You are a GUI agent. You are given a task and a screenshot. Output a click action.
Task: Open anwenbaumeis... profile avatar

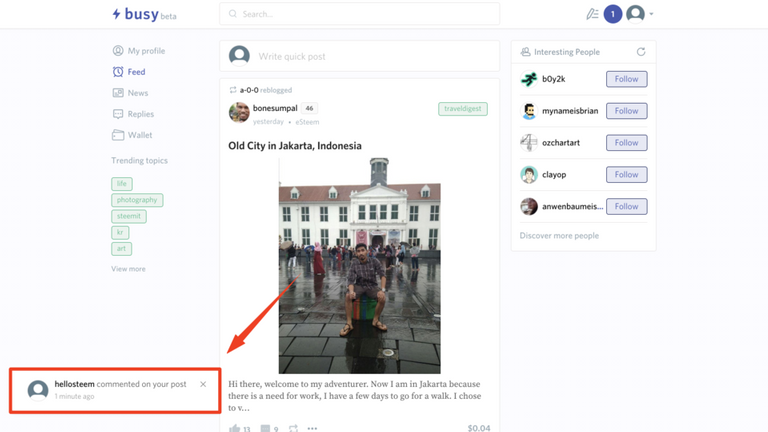tap(529, 206)
